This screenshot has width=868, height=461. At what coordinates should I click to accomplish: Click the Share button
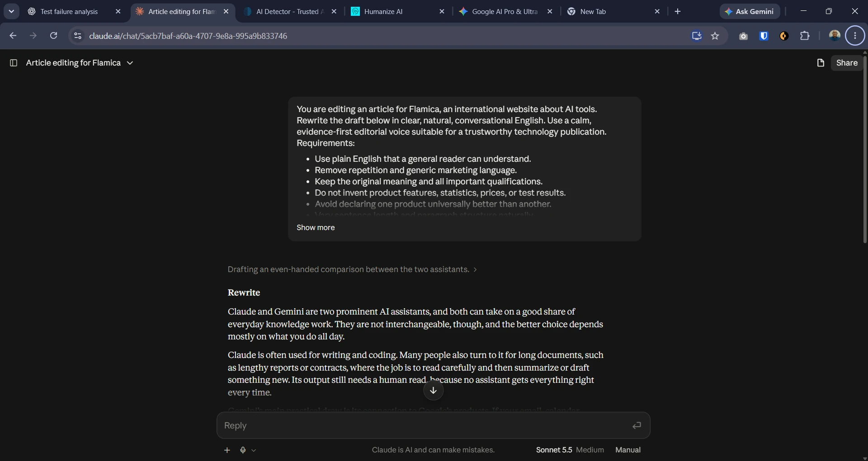(x=847, y=63)
